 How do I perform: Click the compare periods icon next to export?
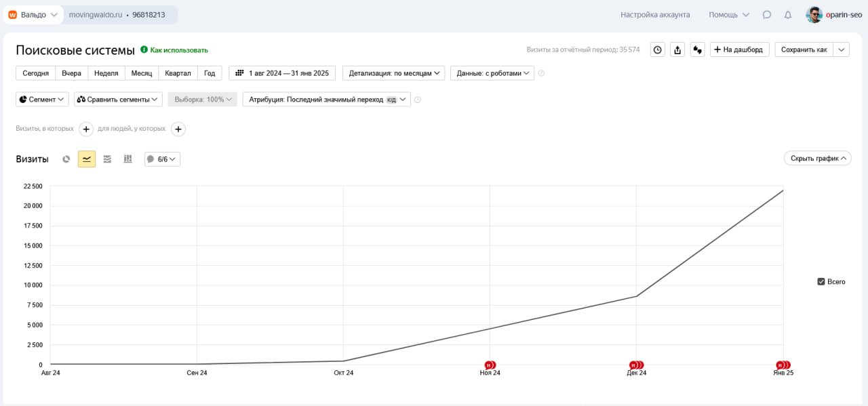pos(698,49)
